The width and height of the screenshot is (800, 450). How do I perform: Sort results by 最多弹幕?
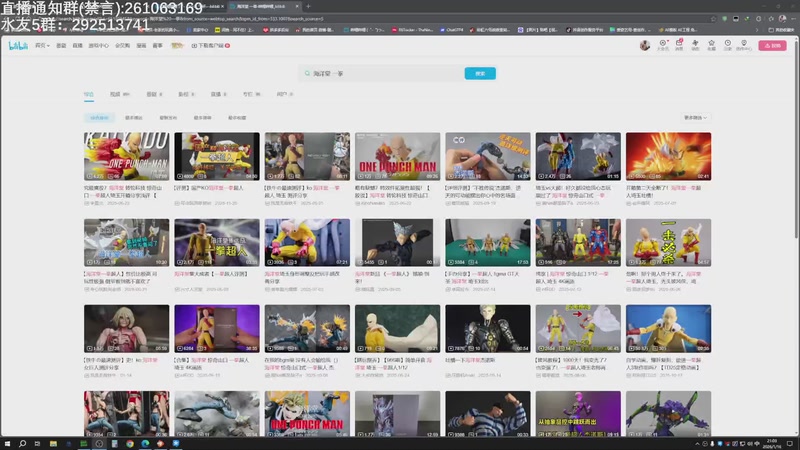tap(203, 118)
